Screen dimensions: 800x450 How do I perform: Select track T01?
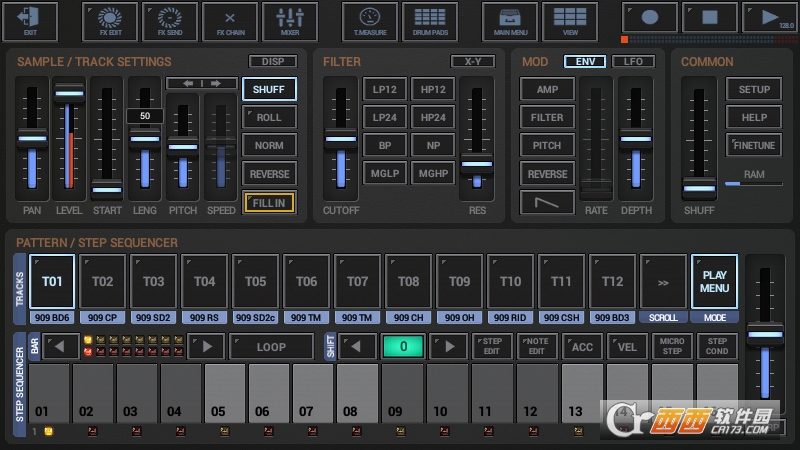point(52,281)
